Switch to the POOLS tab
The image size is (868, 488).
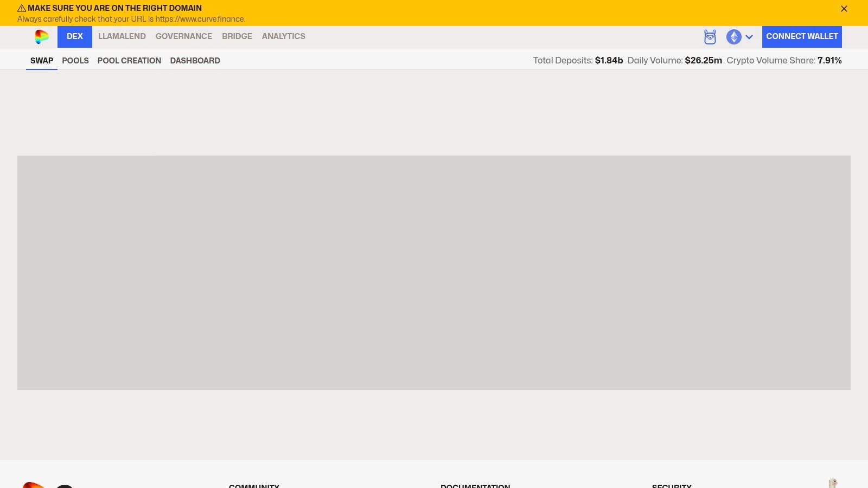pos(75,61)
